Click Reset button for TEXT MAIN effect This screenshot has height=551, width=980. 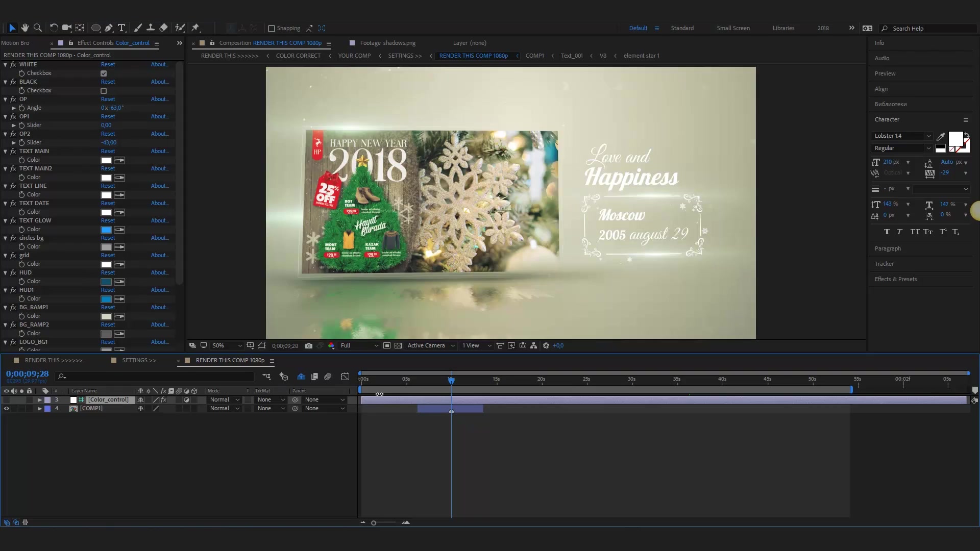point(108,151)
